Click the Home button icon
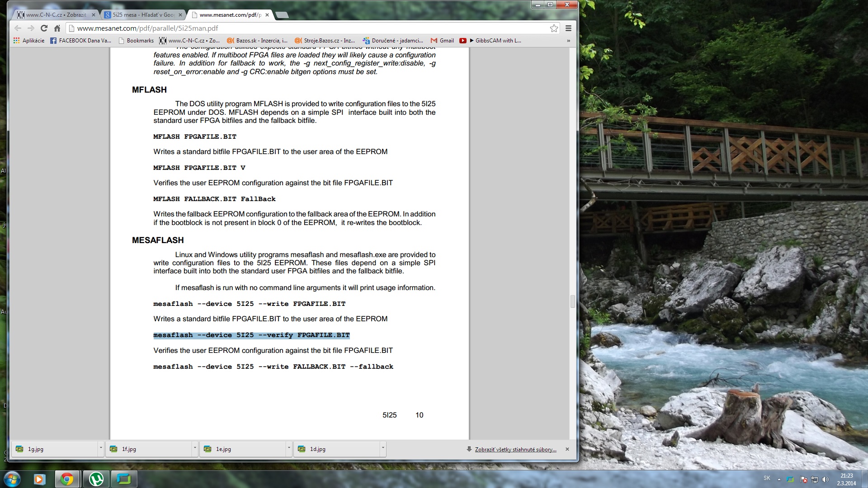The image size is (868, 488). (57, 28)
